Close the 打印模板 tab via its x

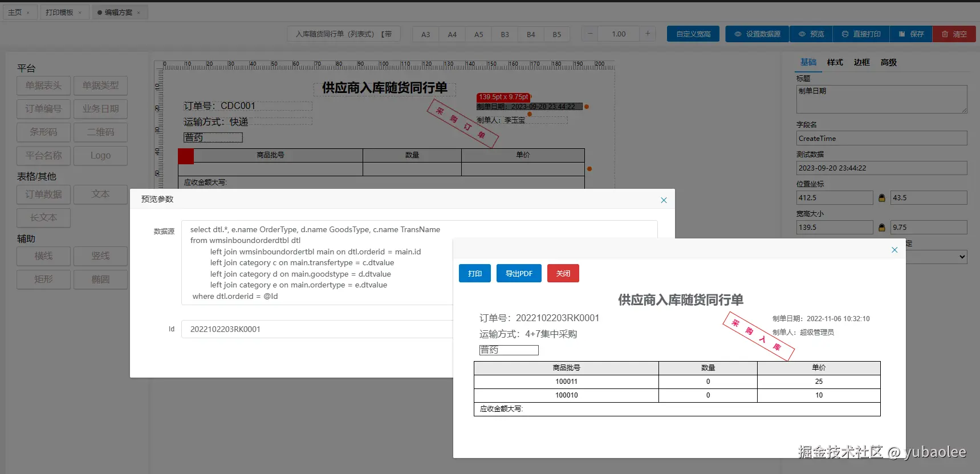(x=80, y=13)
